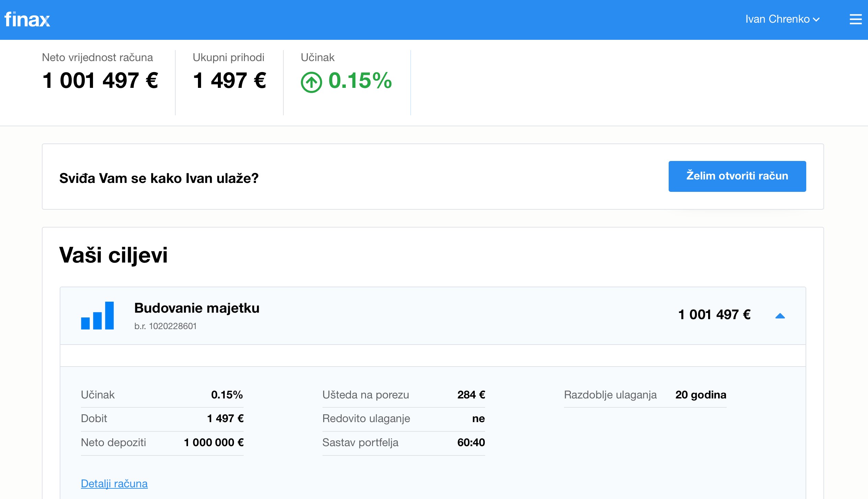This screenshot has height=499, width=868.
Task: Collapse the Budovanie majetku goal arrow
Action: tap(780, 316)
